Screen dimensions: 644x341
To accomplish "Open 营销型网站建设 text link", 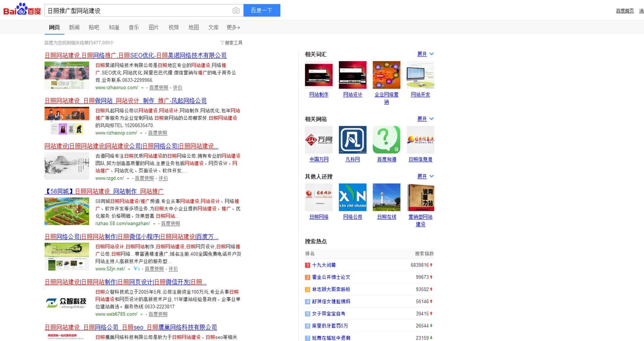I will point(420,221).
